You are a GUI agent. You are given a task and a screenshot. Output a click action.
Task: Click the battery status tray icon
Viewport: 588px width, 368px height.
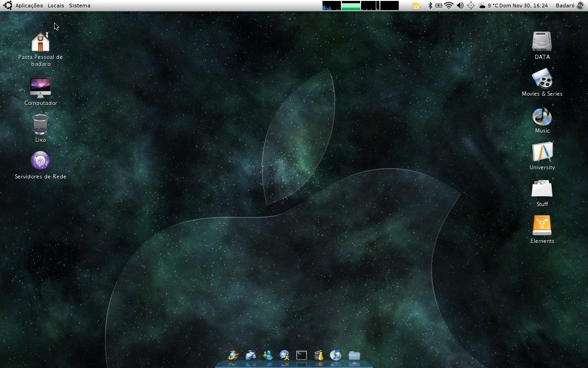[x=439, y=6]
